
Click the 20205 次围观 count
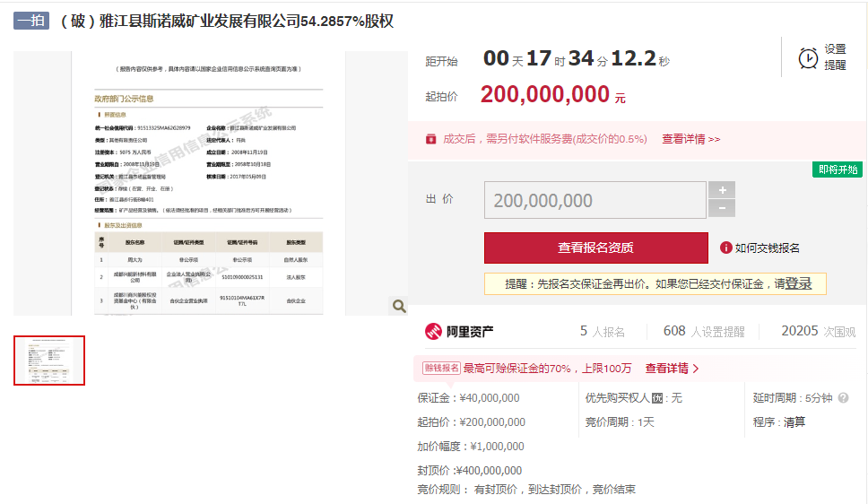818,331
